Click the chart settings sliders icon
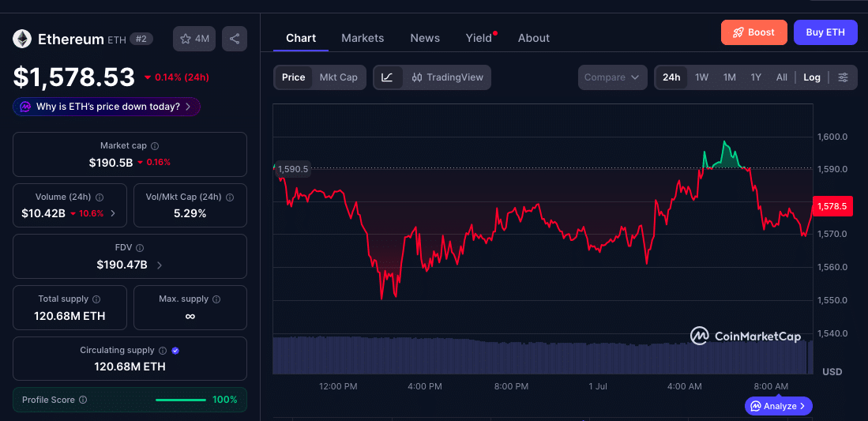The width and height of the screenshot is (868, 421). [x=843, y=77]
